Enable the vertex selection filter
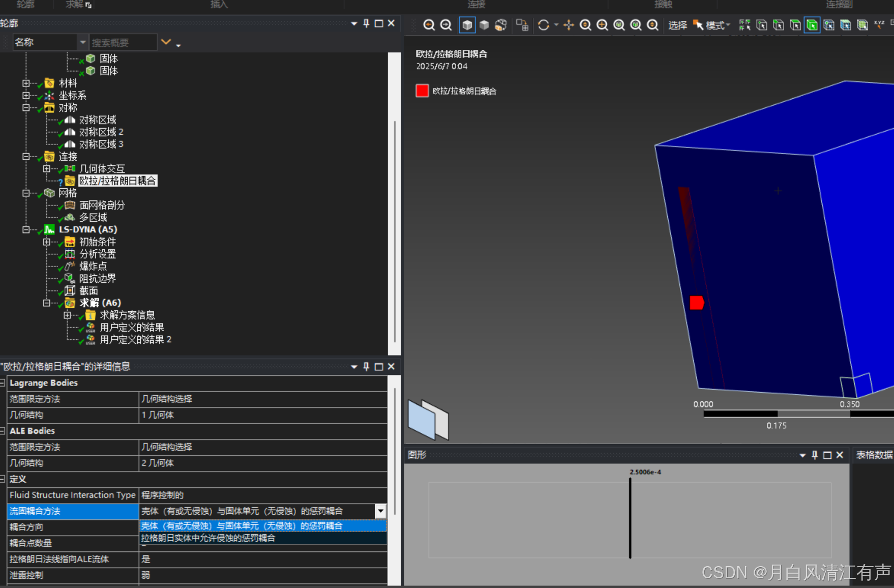Screen dimensions: 894x588 (762, 25)
